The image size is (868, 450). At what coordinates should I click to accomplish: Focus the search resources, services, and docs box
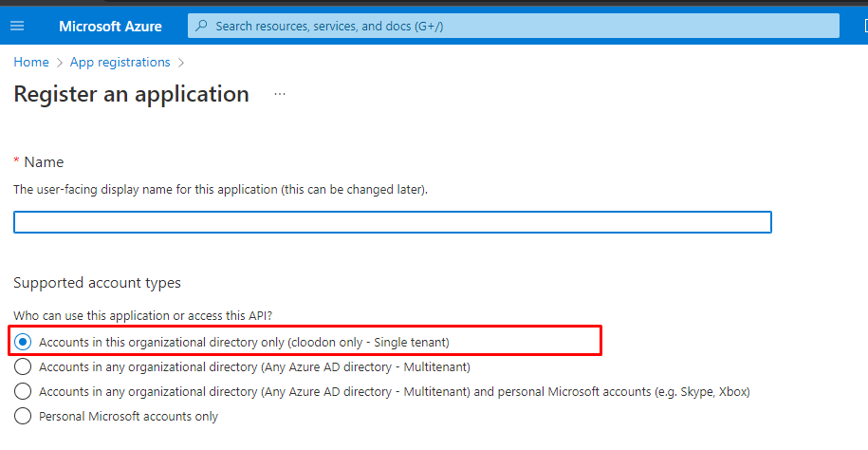pyautogui.click(x=513, y=26)
